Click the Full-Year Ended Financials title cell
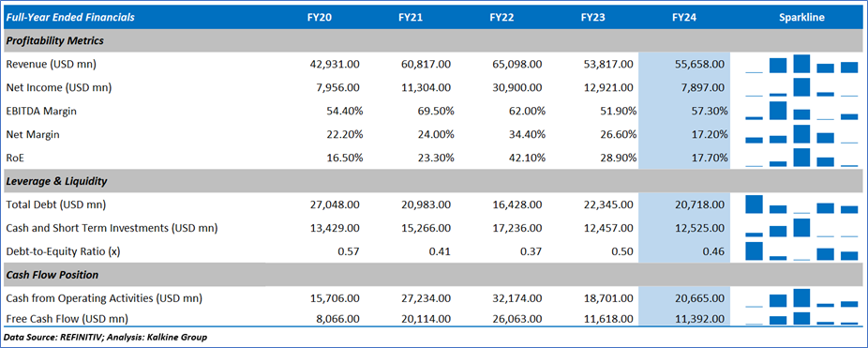Image resolution: width=868 pixels, height=348 pixels. point(70,17)
